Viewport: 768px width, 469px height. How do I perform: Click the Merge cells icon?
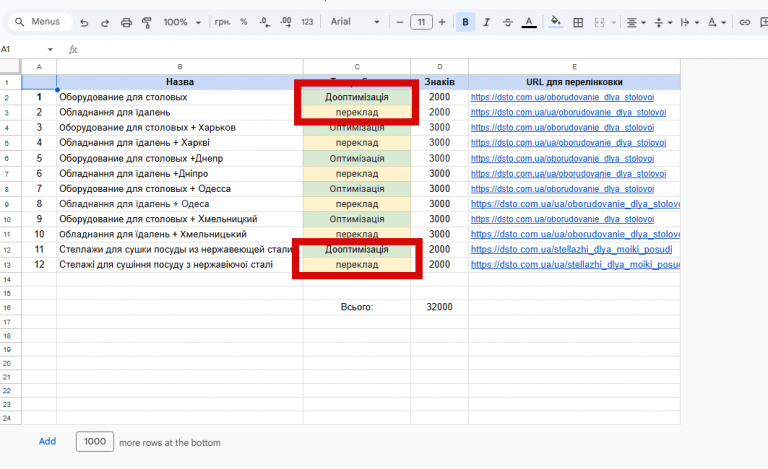tap(599, 22)
